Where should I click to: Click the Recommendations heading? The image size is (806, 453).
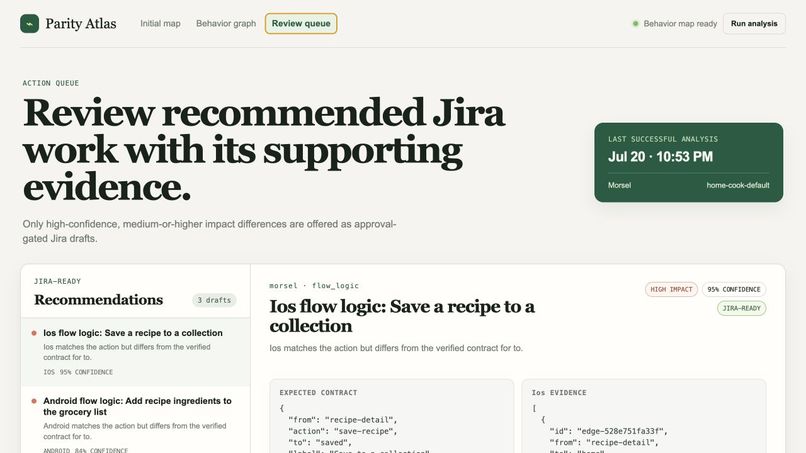pos(98,300)
